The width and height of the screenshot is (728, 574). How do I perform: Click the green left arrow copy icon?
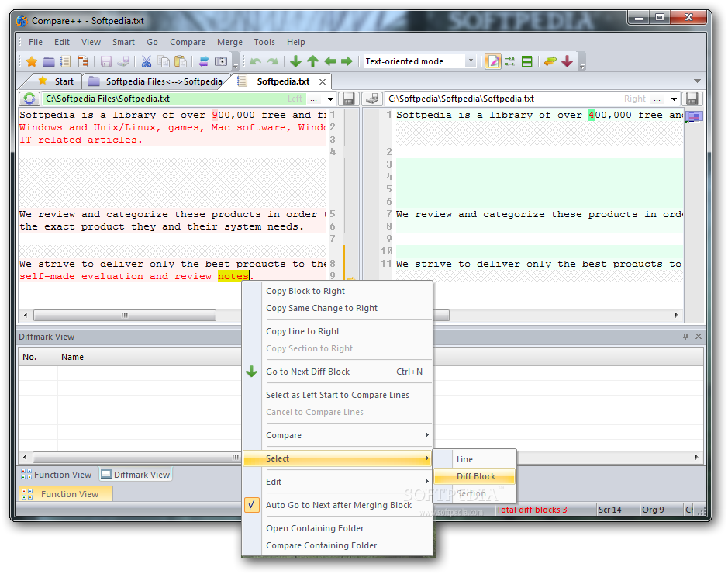329,61
